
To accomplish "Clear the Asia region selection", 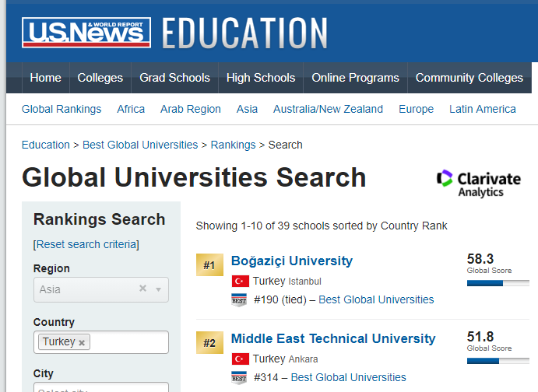I will [x=142, y=289].
